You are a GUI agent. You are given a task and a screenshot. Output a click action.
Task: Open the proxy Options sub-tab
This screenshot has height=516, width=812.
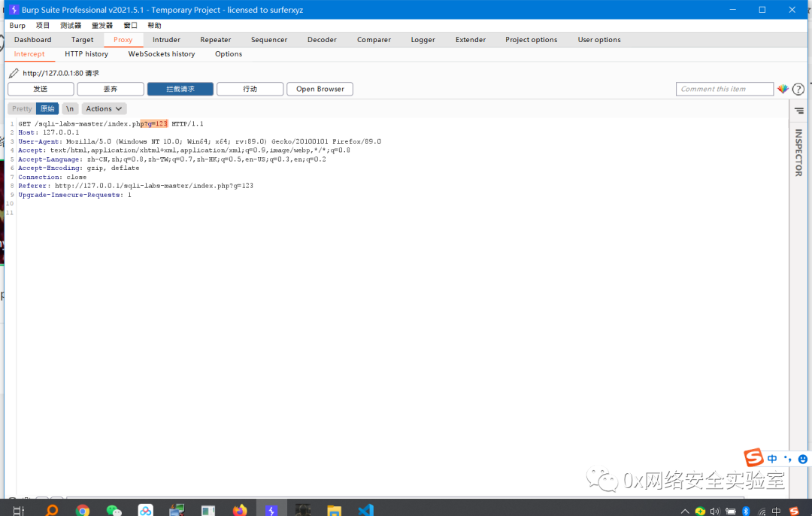point(229,54)
